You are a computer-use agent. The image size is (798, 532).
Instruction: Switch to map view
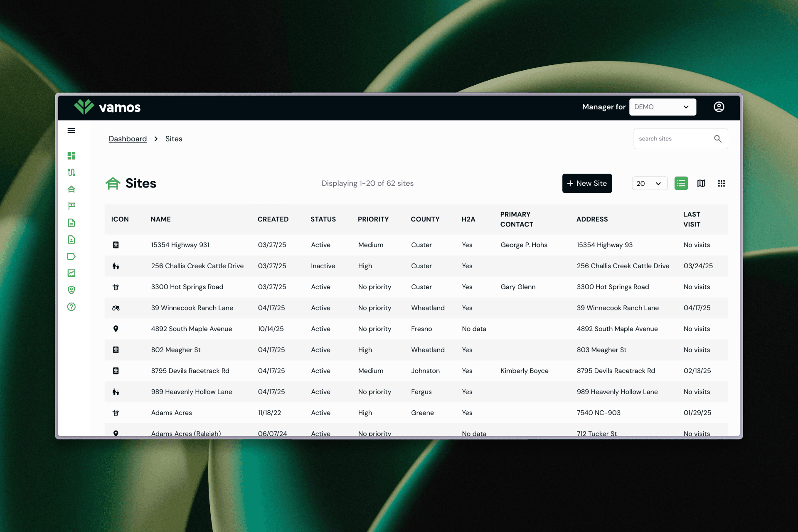click(701, 183)
